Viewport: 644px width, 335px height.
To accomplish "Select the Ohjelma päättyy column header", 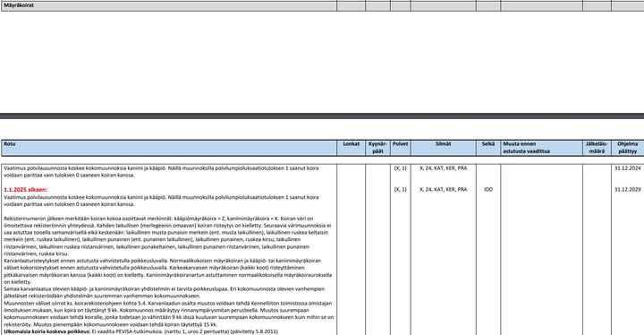I will pyautogui.click(x=628, y=148).
